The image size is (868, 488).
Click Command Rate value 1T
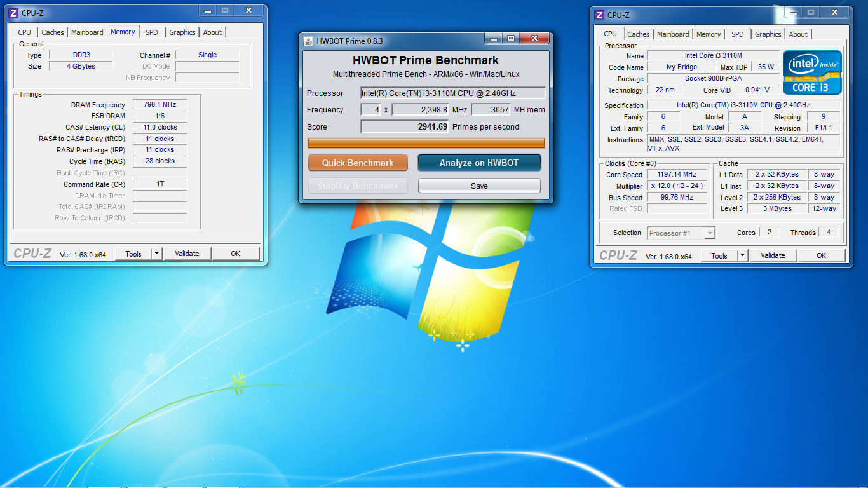pos(159,184)
